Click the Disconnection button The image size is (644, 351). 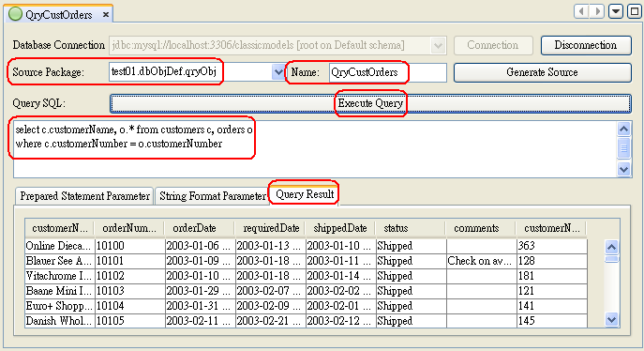point(586,45)
